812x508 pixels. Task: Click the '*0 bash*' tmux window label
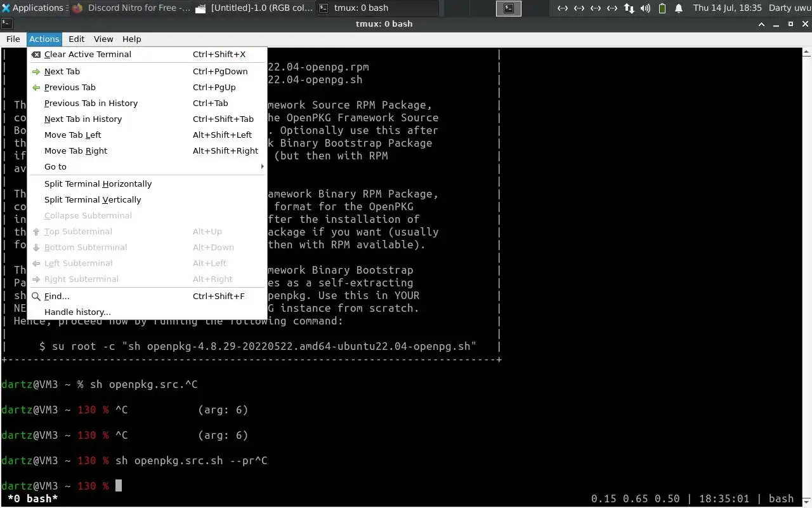coord(32,498)
